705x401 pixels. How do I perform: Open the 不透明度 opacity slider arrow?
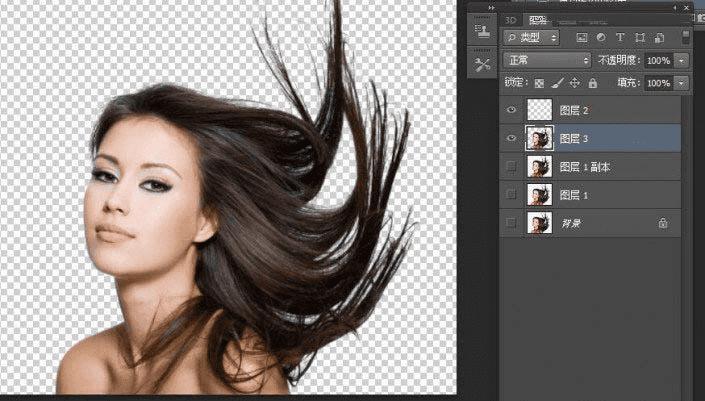click(683, 61)
